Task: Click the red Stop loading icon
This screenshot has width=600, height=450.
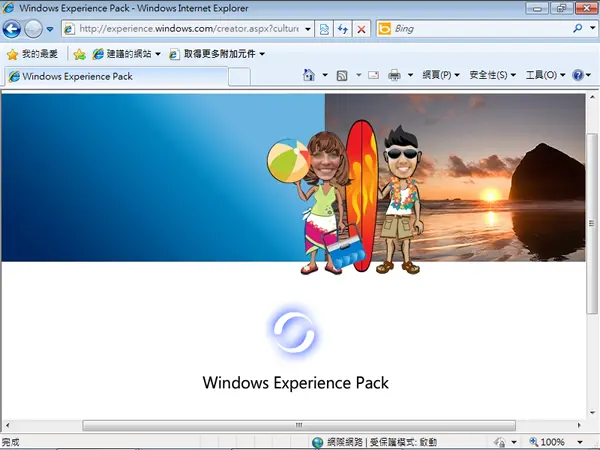Action: (x=361, y=29)
